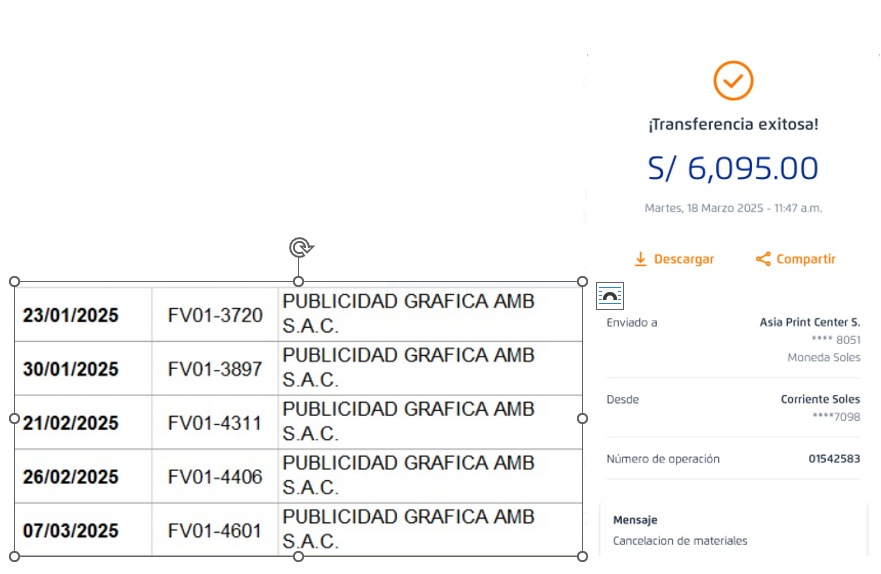
Task: Click the right-middle resize handle of the table image
Action: click(x=583, y=419)
